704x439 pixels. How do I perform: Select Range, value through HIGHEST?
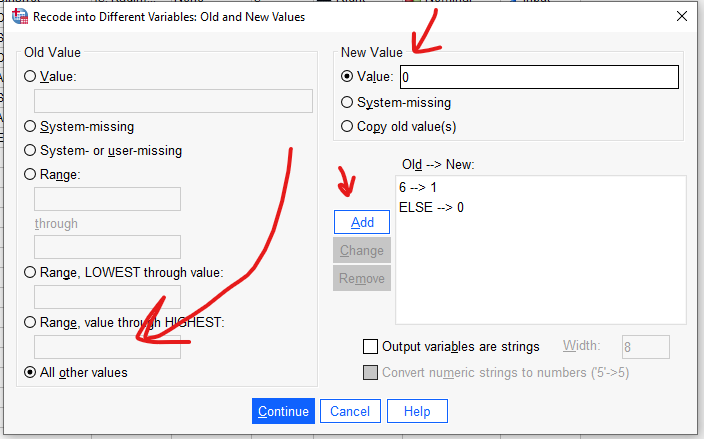point(30,321)
